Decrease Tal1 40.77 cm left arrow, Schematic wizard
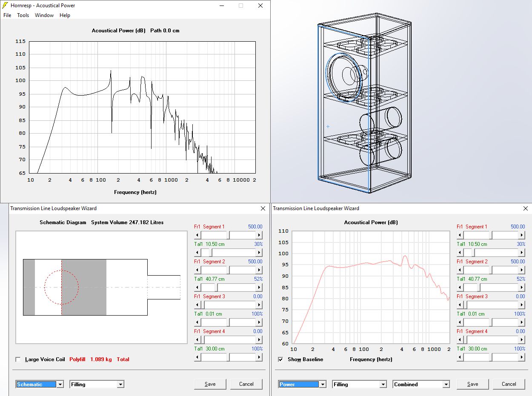 tap(197, 288)
